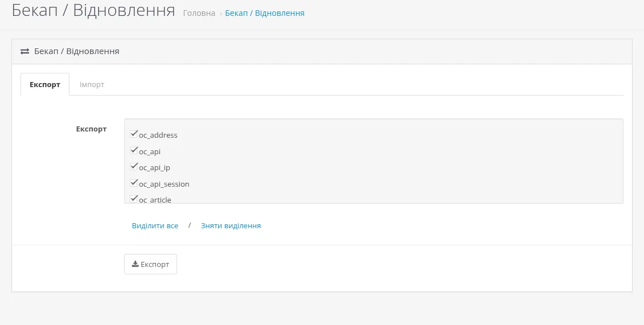Toggle the oc_article checkbox
644x325 pixels.
pos(133,199)
